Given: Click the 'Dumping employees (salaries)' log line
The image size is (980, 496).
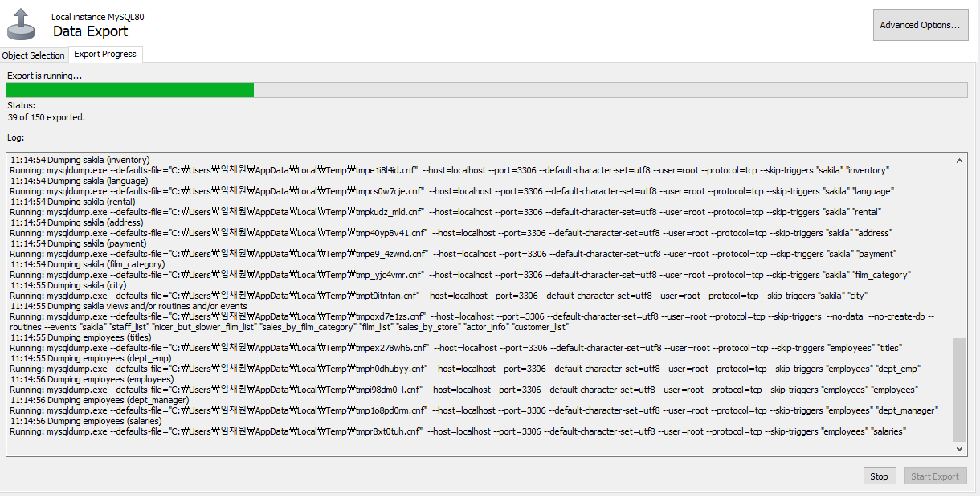Looking at the screenshot, I should pyautogui.click(x=86, y=421).
